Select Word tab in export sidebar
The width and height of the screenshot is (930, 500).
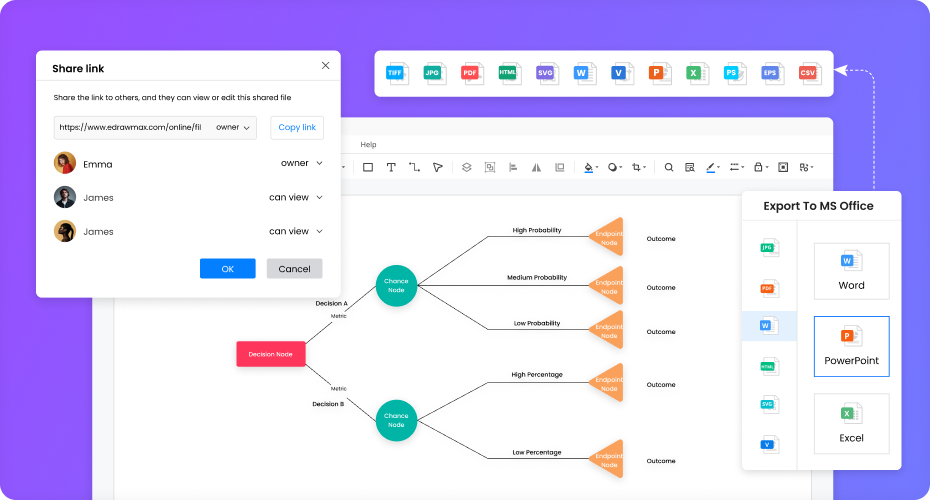click(768, 326)
